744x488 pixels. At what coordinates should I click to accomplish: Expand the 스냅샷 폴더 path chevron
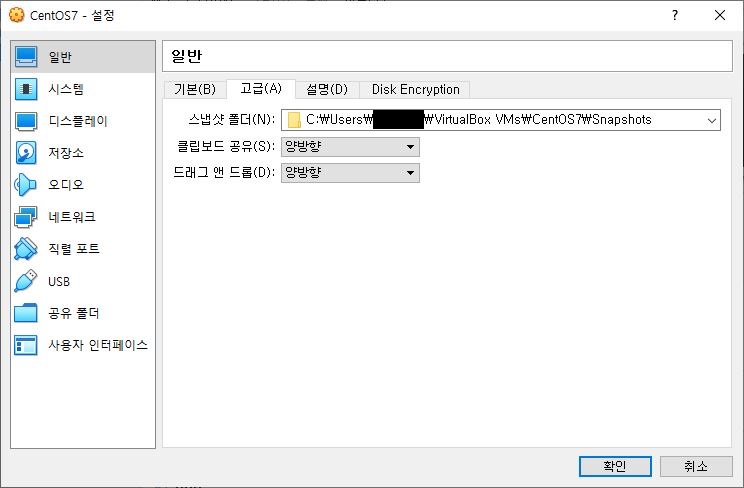711,120
